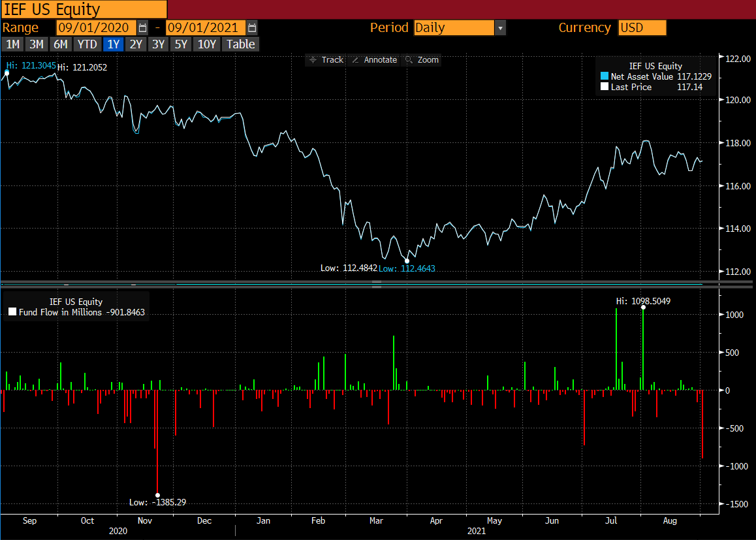Switch to the 2Y range tab

(x=136, y=44)
